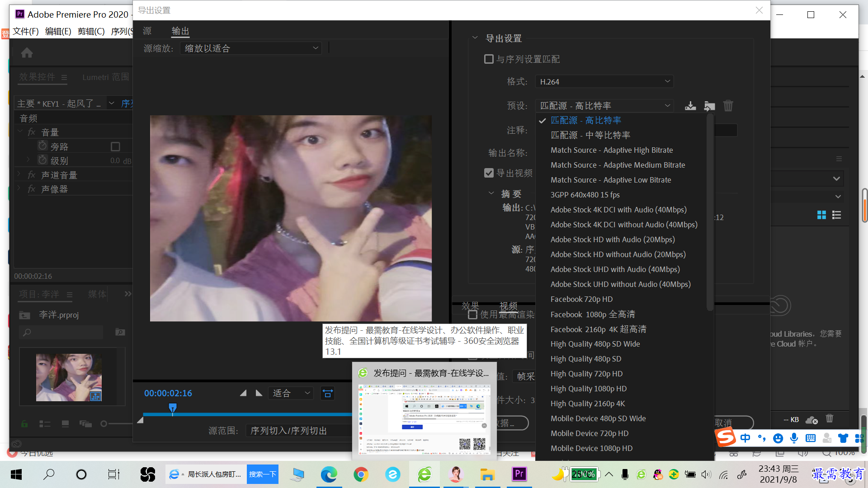Screen dimensions: 868x488
Task: Click the microphone icon in Sogou toolbar
Action: coord(794,438)
